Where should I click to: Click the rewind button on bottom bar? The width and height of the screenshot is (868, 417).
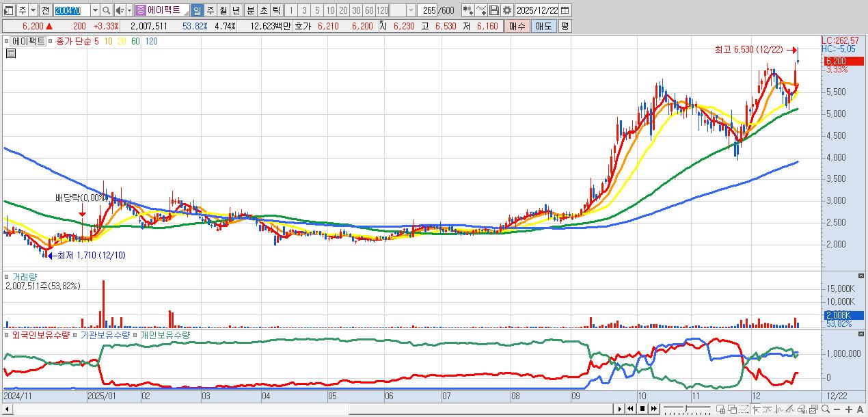(x=631, y=409)
